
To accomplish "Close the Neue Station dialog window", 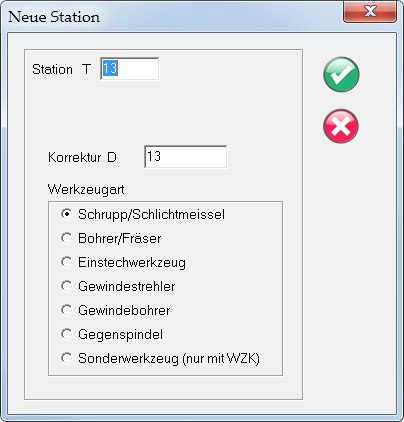I will (370, 12).
